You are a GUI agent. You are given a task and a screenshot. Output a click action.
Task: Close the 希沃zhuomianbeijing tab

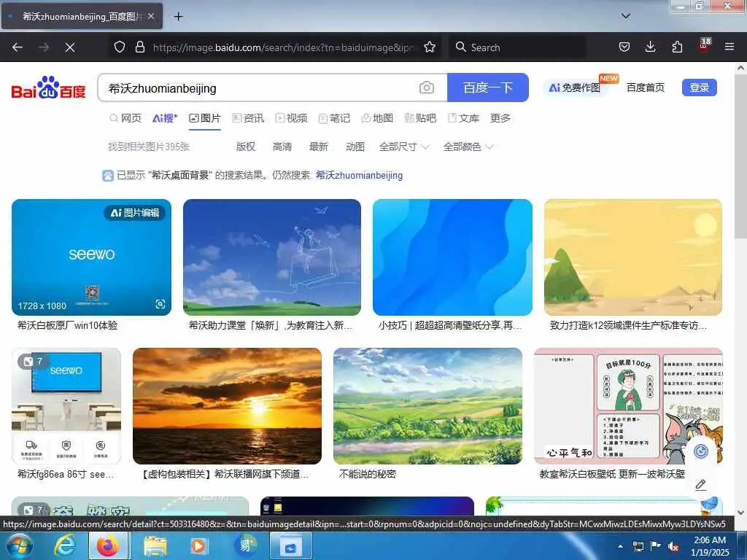(151, 17)
